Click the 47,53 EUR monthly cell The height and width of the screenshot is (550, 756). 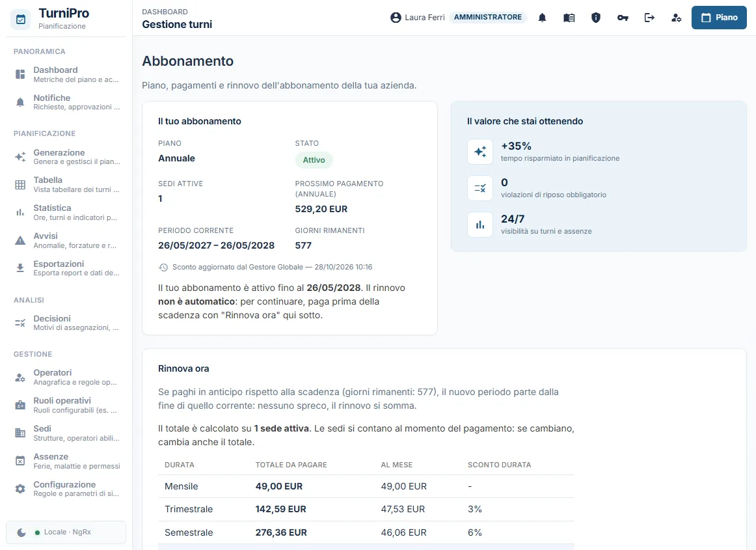tap(403, 509)
